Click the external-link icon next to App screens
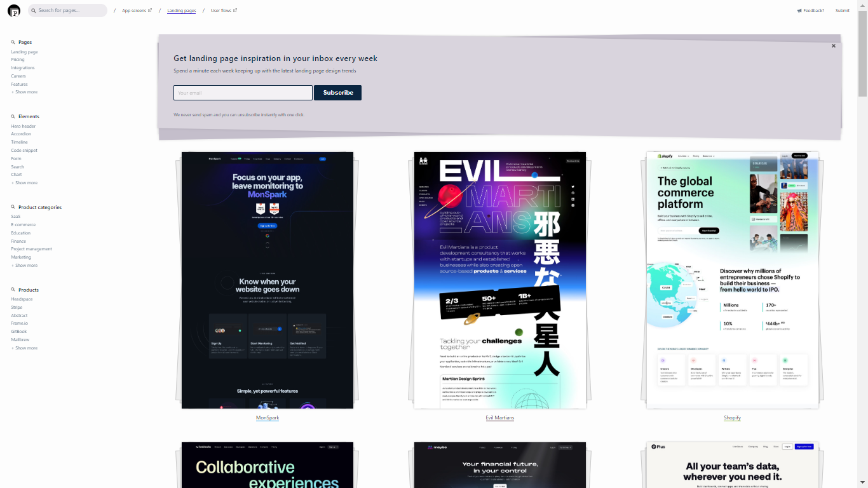 pos(150,10)
